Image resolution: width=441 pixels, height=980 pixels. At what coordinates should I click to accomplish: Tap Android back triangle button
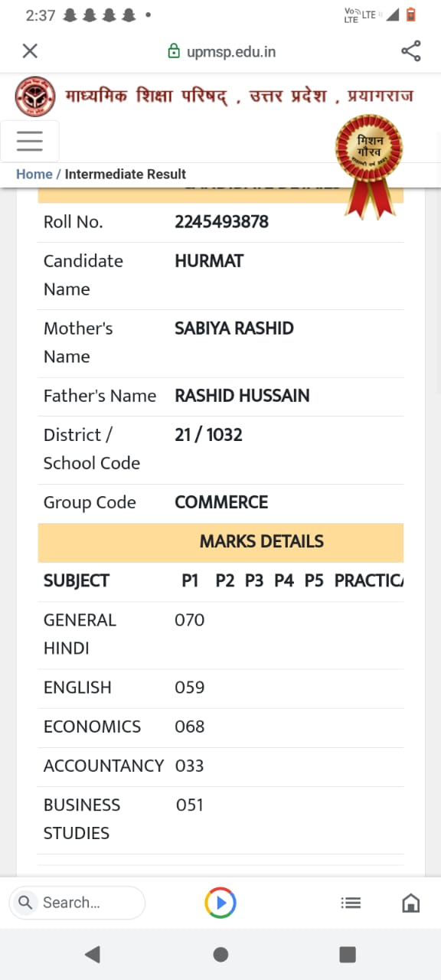pos(93,954)
